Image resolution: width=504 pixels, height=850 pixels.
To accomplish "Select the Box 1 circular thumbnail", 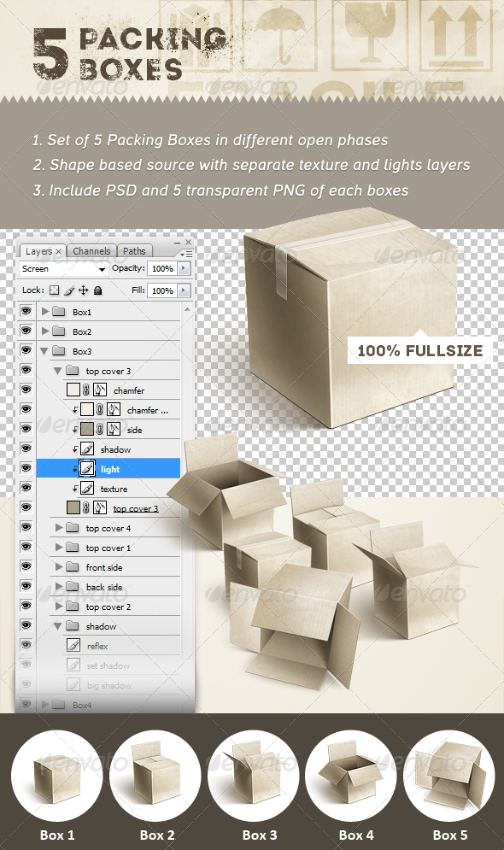I will pos(57,776).
